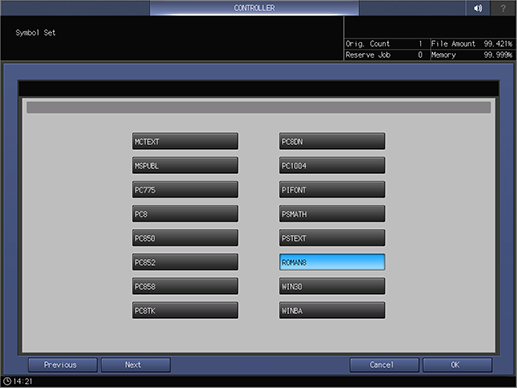The height and width of the screenshot is (388, 517).
Task: Choose PC1004 symbol set
Action: 332,166
